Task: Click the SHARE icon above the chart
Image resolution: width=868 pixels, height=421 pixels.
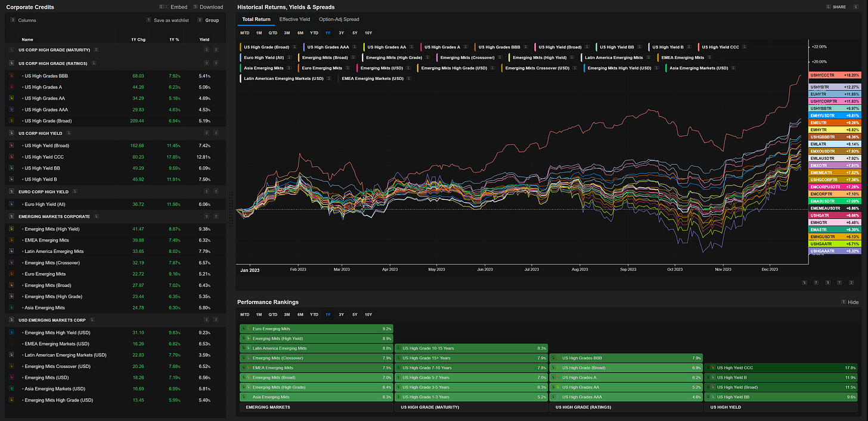Action: tap(828, 7)
